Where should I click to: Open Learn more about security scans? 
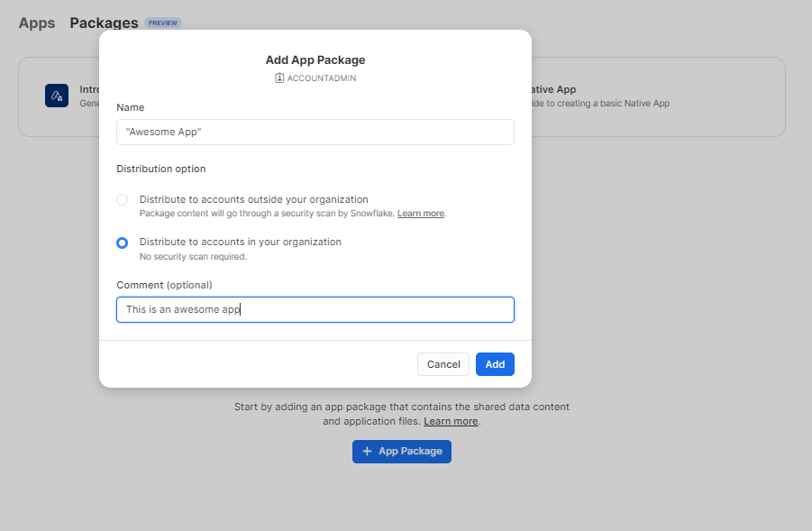[420, 213]
